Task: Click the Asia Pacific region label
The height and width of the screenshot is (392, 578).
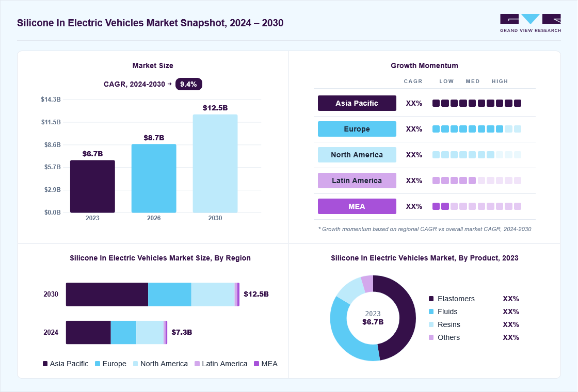Action: 357,103
